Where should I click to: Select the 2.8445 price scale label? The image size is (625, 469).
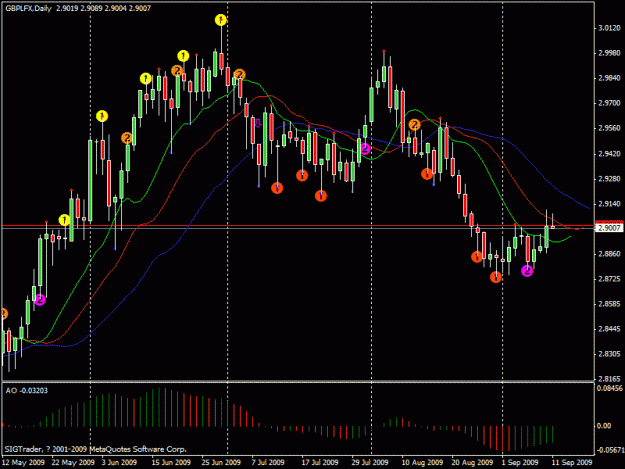(x=609, y=329)
